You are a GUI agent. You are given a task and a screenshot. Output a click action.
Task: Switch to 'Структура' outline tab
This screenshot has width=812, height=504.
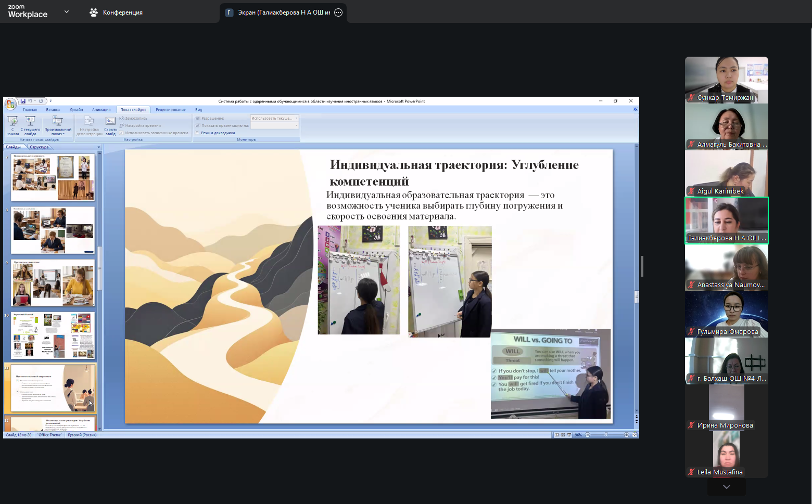tap(39, 147)
